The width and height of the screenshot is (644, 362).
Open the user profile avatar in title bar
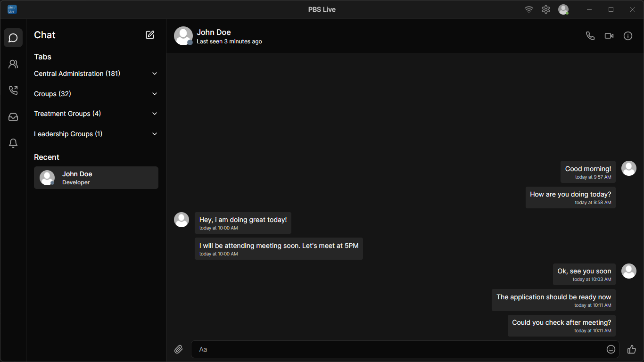[563, 9]
